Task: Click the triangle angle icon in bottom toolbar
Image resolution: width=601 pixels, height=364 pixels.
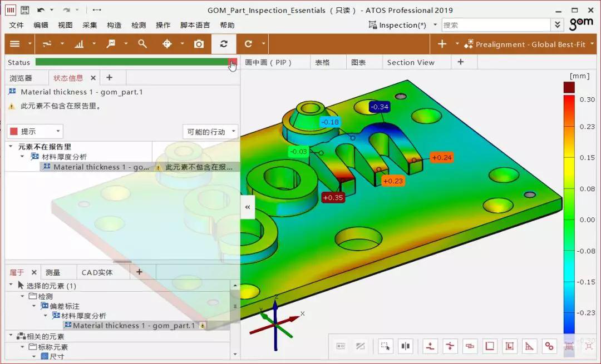Action: [x=529, y=346]
